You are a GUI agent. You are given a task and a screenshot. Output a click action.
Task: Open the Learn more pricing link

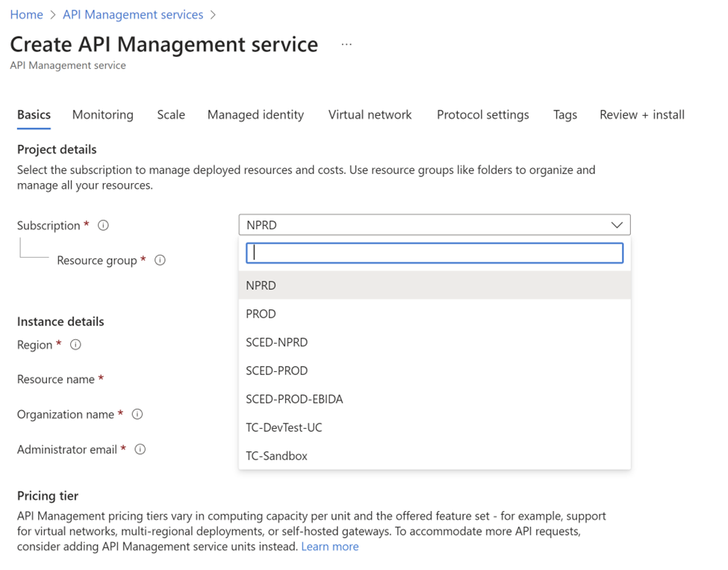(329, 547)
